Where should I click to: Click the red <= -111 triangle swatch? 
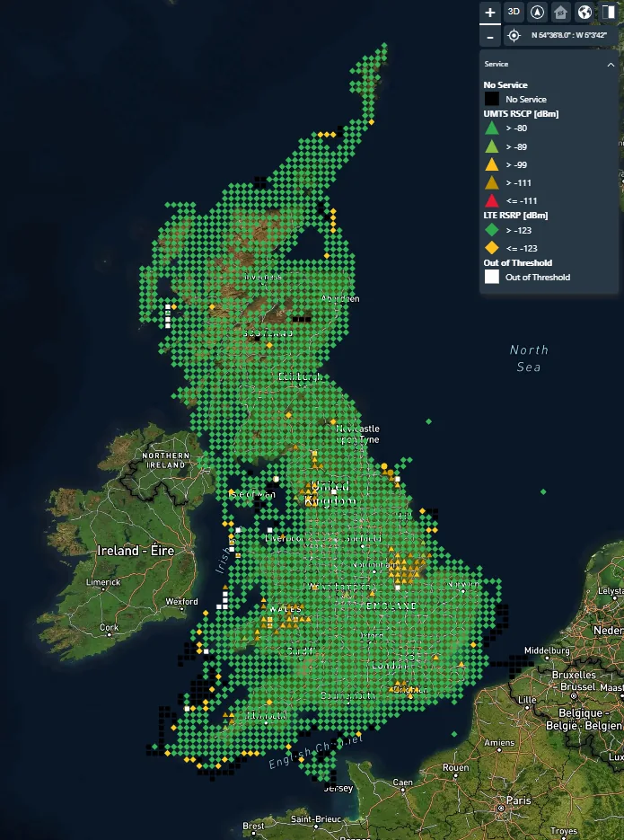click(x=492, y=201)
